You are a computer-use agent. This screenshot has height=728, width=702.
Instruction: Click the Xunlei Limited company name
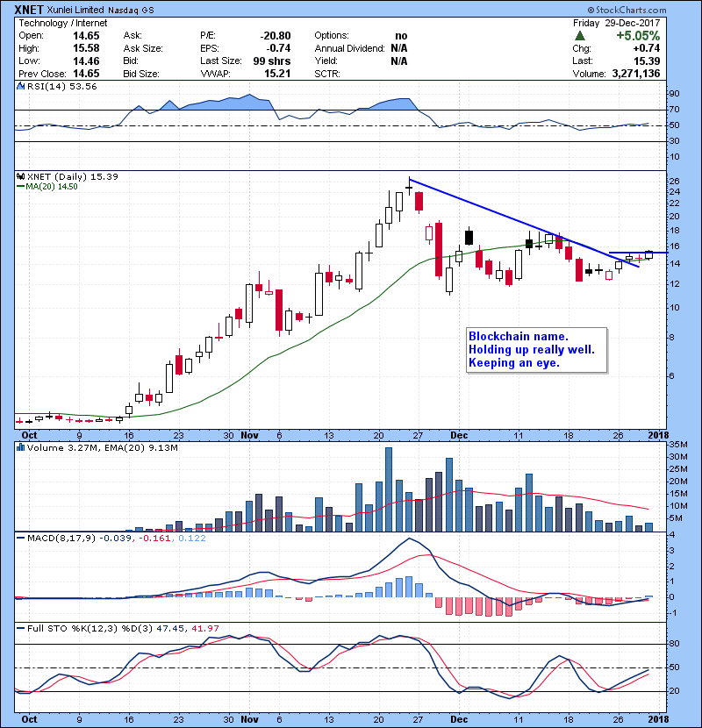(75, 10)
